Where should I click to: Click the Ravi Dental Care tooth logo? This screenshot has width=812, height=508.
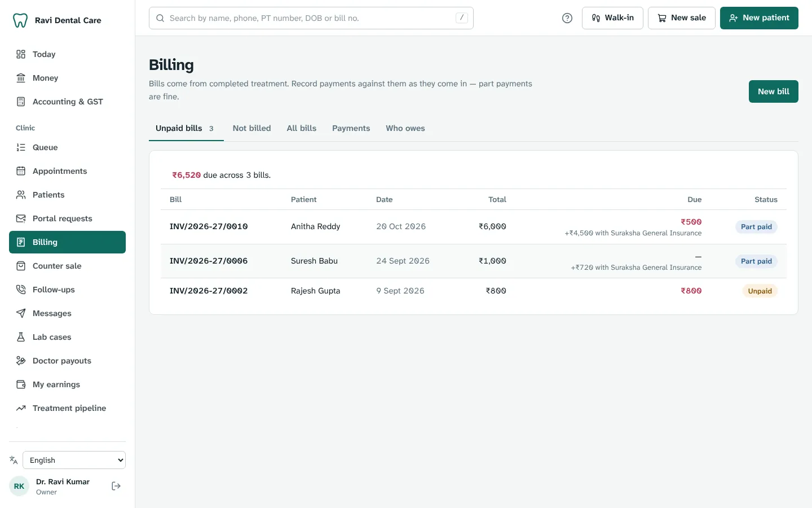pyautogui.click(x=20, y=20)
